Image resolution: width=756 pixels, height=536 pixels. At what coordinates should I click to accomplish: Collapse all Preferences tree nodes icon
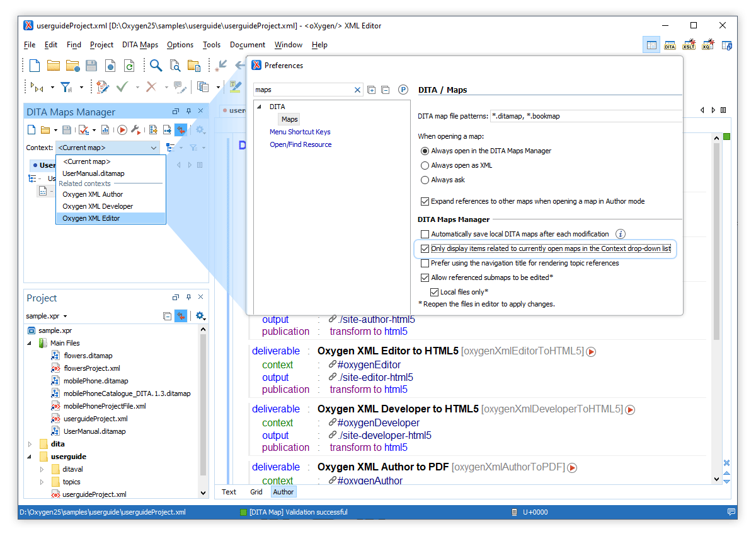[x=386, y=90]
